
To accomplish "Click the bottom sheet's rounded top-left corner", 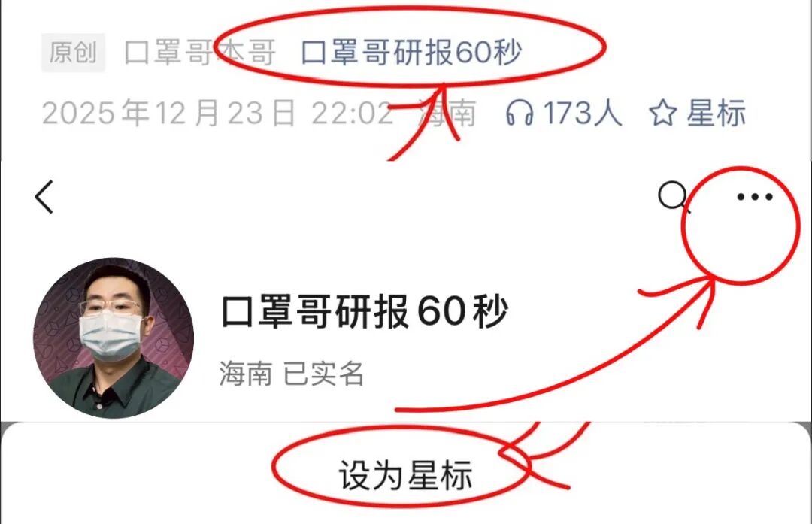I will coord(13,434).
